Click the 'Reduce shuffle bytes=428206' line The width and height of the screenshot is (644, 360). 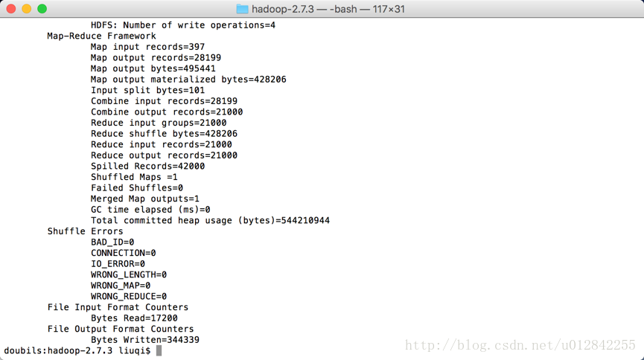(x=164, y=134)
